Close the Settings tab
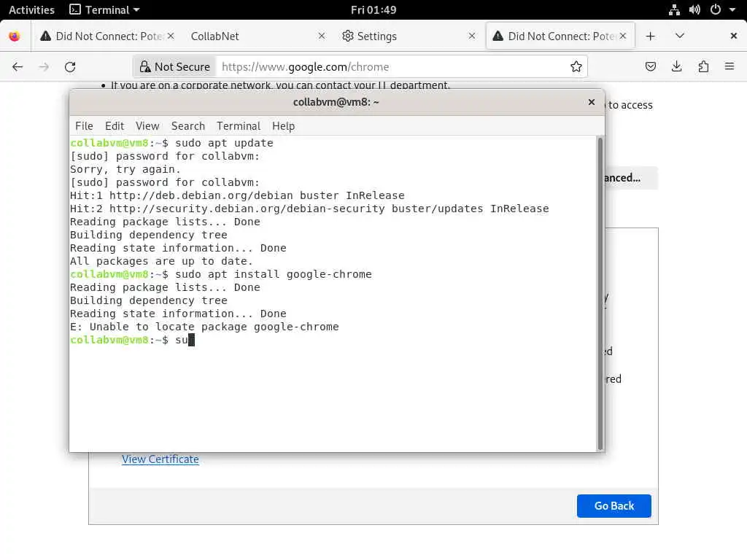This screenshot has width=747, height=560. coord(472,36)
